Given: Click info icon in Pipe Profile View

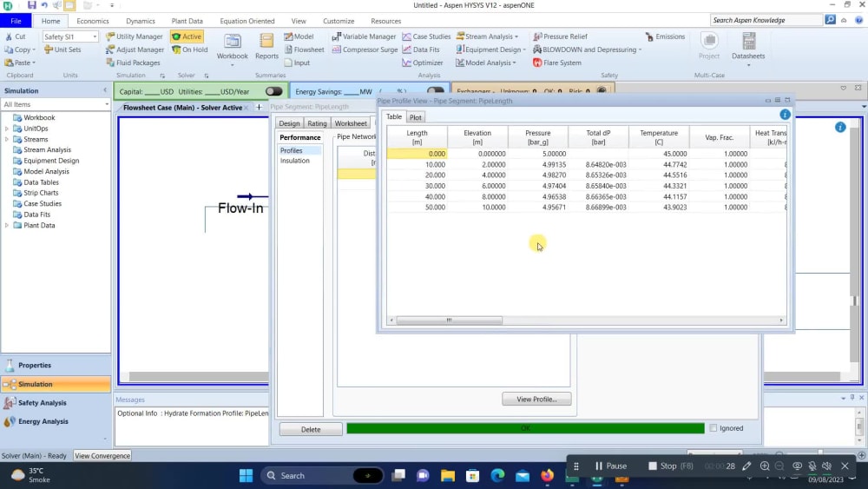Looking at the screenshot, I should click(x=785, y=115).
